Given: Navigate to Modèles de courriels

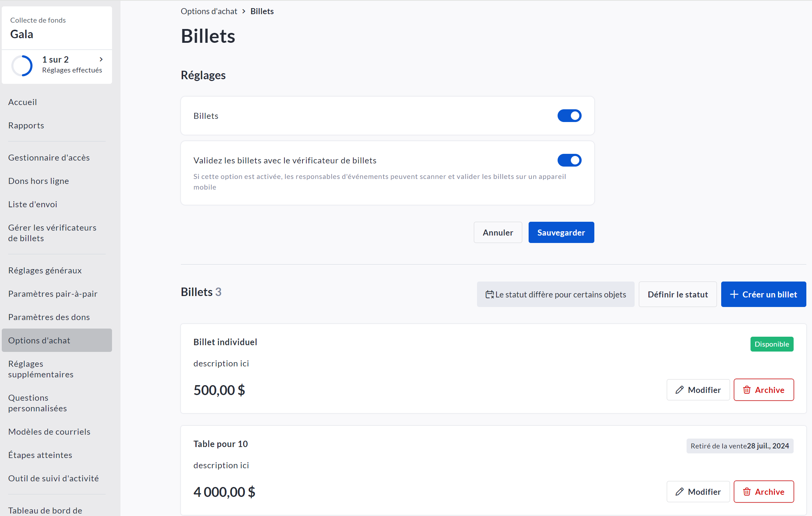Looking at the screenshot, I should pyautogui.click(x=49, y=432).
